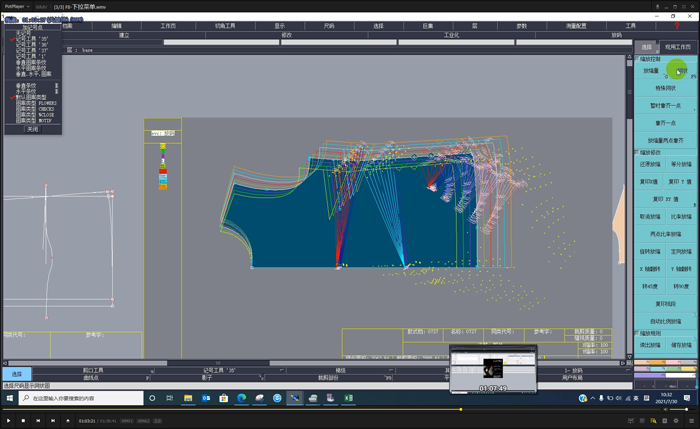Image resolution: width=700 pixels, height=429 pixels.
Task: Open Outlook from the taskbar
Action: [206, 398]
